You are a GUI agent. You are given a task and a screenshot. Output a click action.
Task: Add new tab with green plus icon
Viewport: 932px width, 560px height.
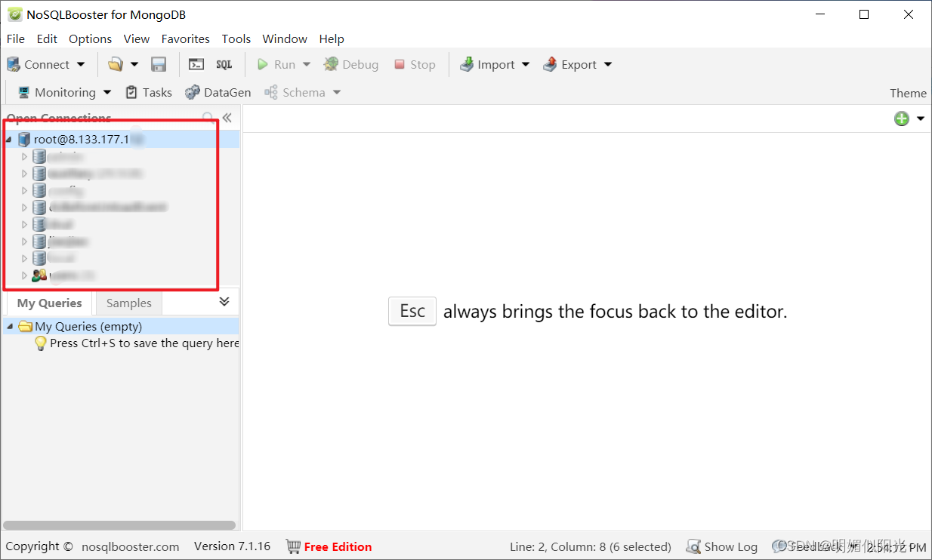coord(902,118)
